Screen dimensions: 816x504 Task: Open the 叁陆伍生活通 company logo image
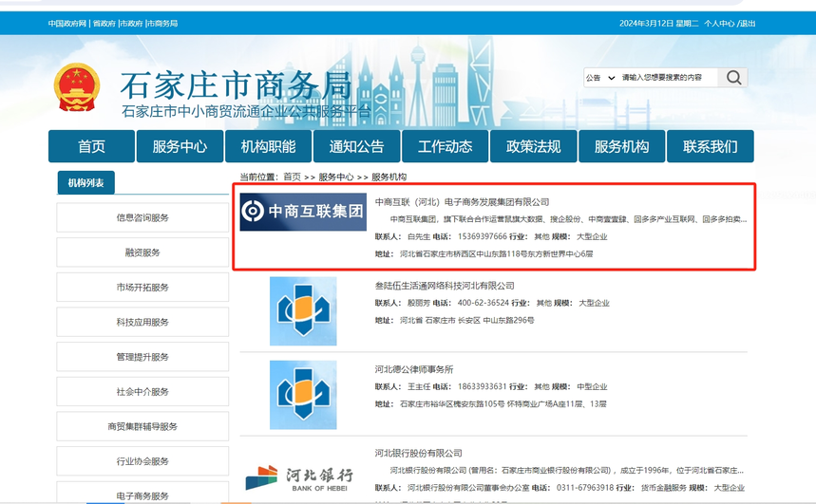point(303,311)
